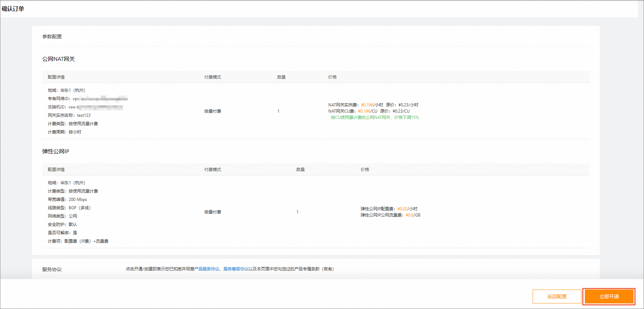The height and width of the screenshot is (309, 644).
Task: Click the 专有网络ID vpc value
Action: (100, 99)
